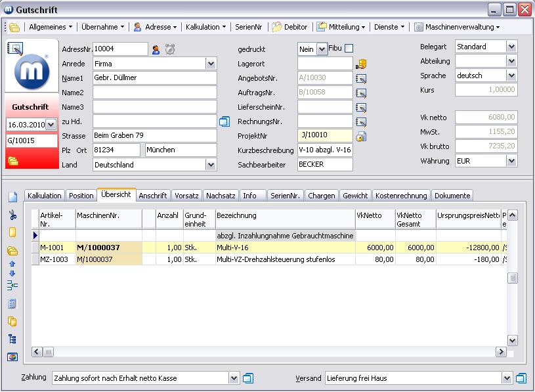Toggle the Fibu checkbox
Screen dimensions: 535x392
349,48
